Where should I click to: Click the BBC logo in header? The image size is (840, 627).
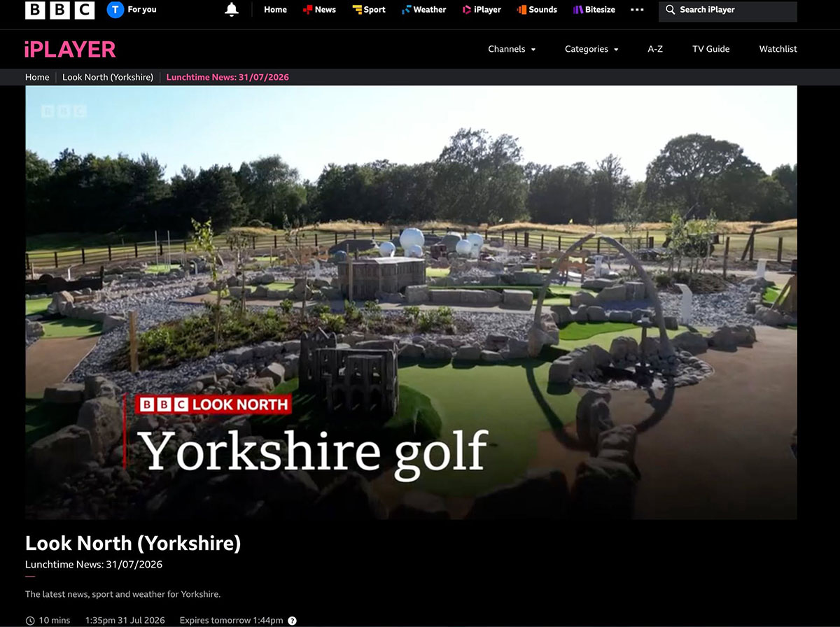point(59,10)
